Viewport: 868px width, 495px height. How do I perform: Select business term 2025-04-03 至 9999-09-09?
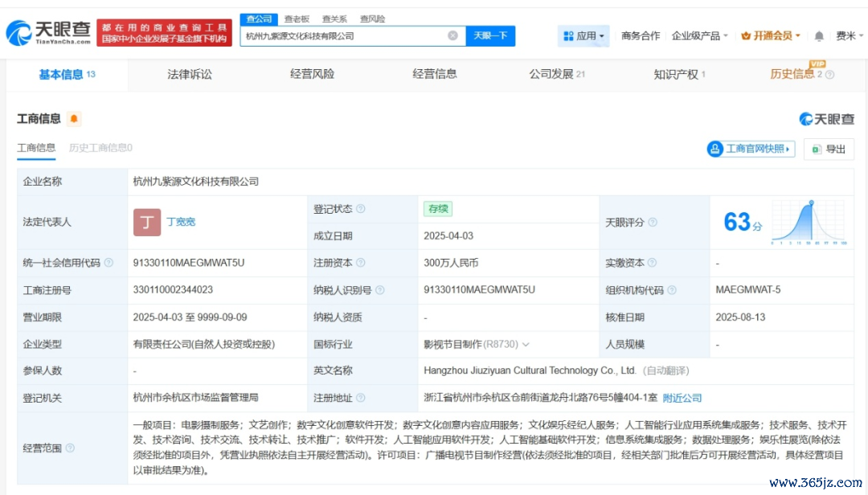click(190, 317)
